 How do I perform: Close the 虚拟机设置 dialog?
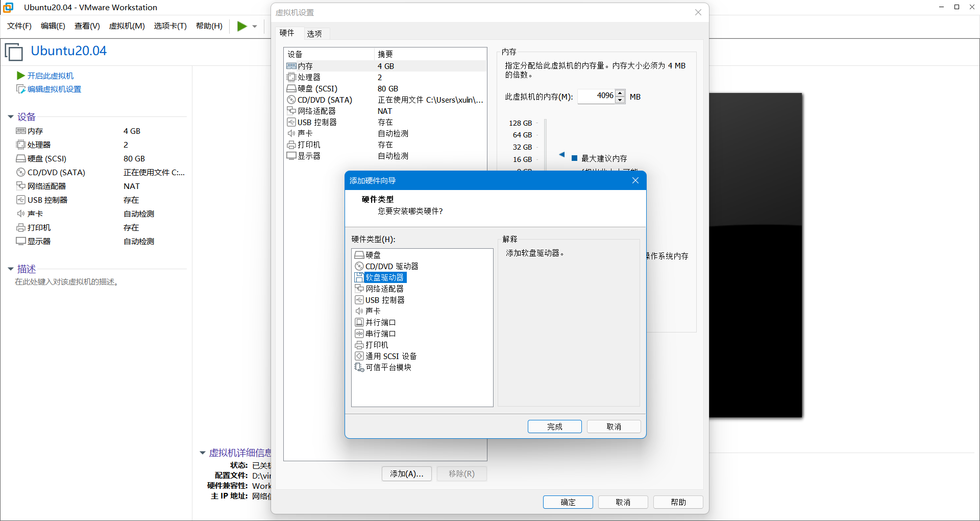698,12
